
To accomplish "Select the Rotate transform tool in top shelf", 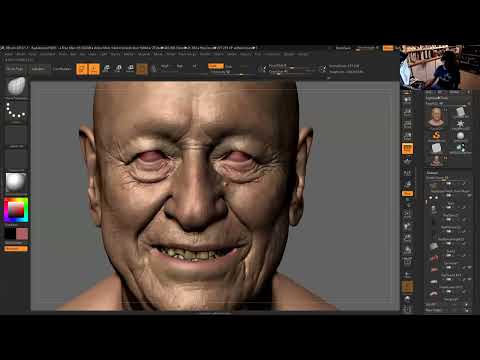I will pyautogui.click(x=130, y=69).
